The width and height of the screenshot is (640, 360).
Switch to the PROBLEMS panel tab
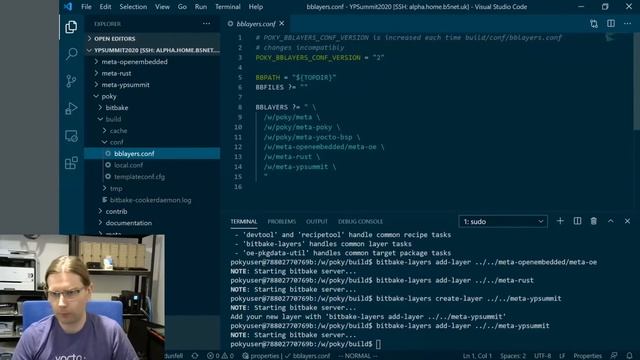pos(282,221)
